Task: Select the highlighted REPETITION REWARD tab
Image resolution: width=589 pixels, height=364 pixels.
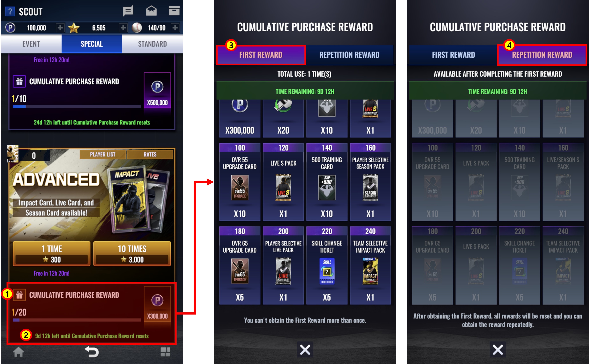Action: (x=542, y=55)
